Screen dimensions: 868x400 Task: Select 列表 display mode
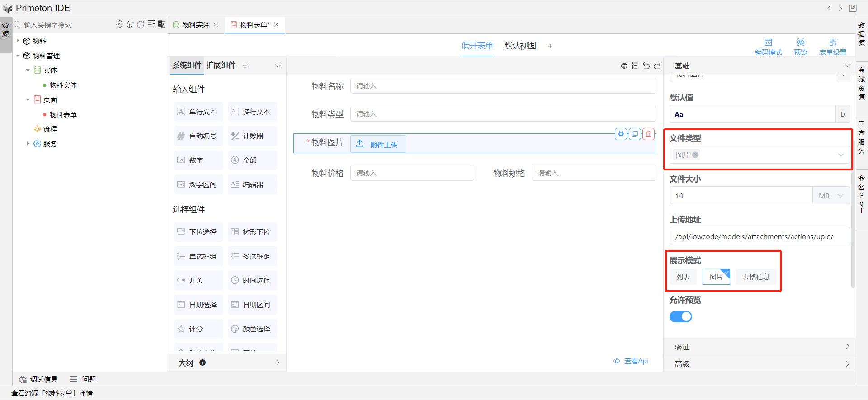click(683, 277)
